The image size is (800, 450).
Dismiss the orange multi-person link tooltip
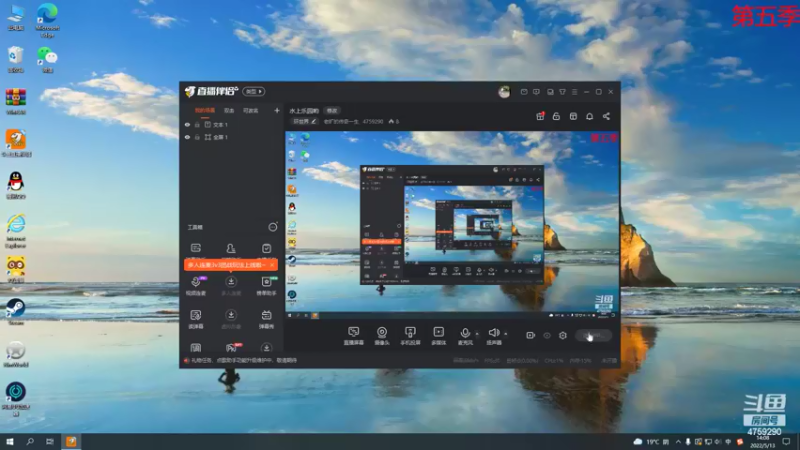(272, 265)
